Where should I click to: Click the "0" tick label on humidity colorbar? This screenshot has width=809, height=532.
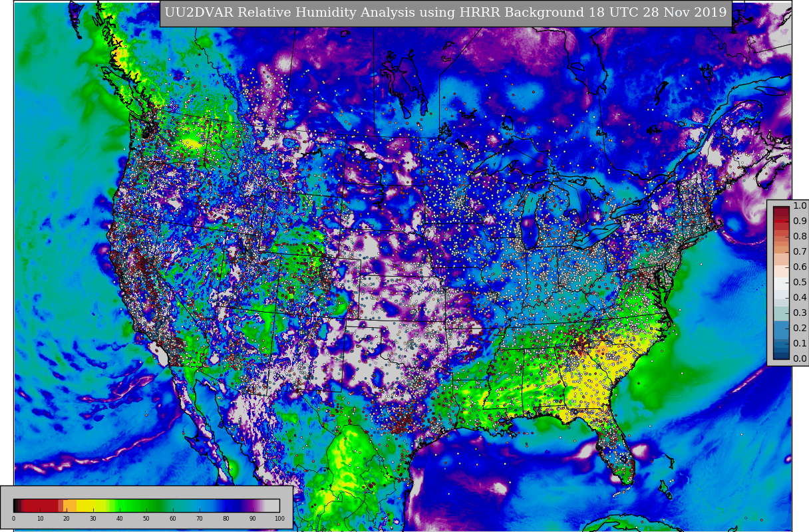(x=13, y=519)
